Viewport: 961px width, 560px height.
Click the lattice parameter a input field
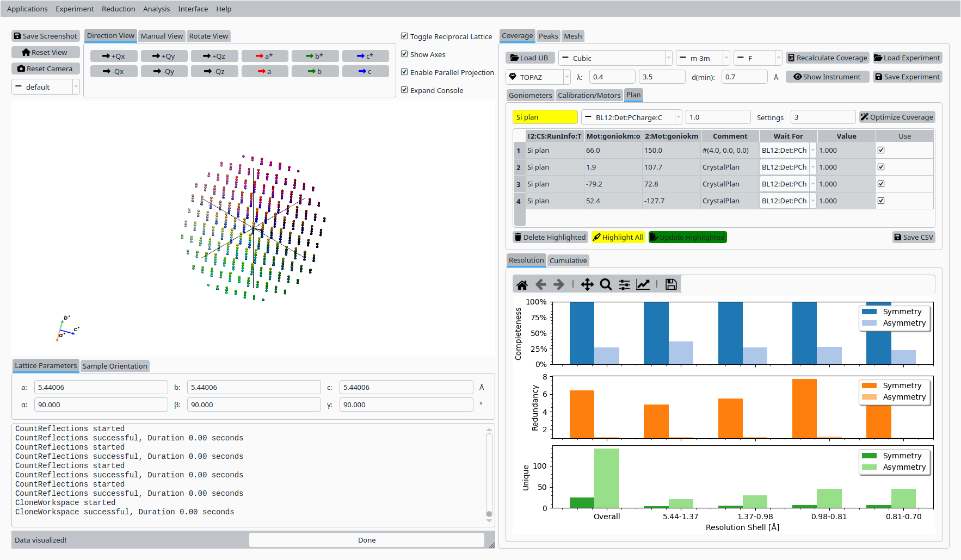(x=101, y=387)
